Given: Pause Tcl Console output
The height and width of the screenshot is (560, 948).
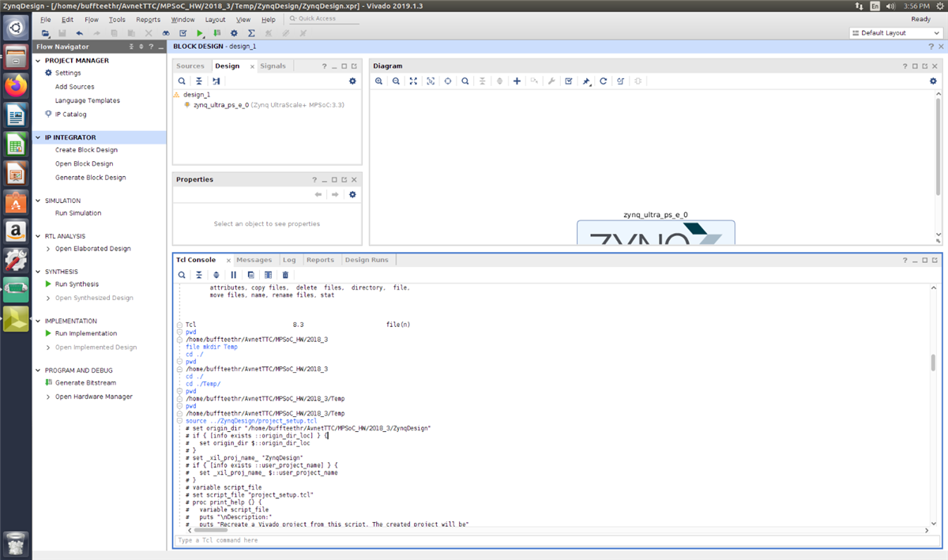Looking at the screenshot, I should click(x=233, y=275).
